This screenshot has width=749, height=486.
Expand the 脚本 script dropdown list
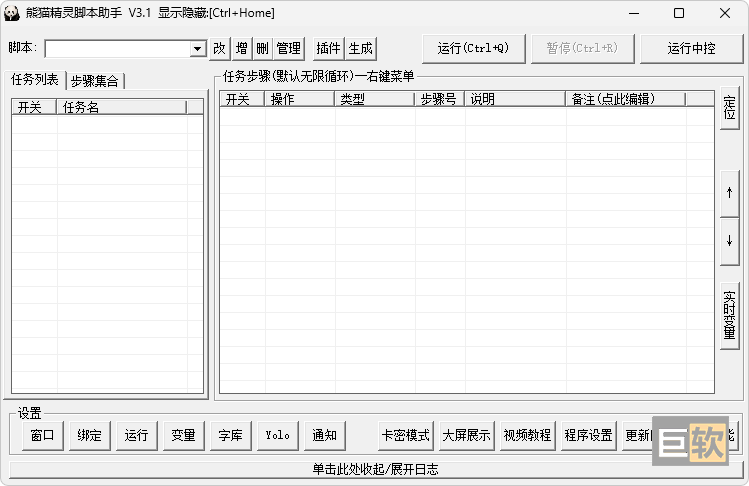pos(197,49)
